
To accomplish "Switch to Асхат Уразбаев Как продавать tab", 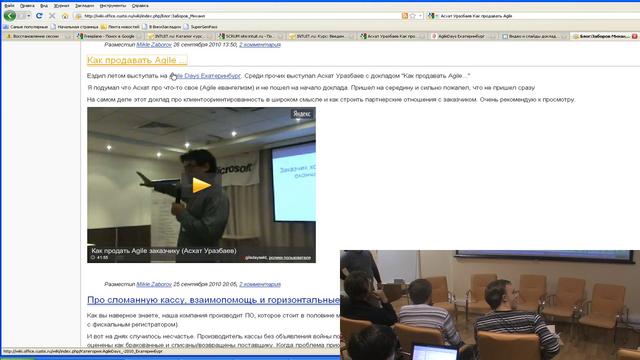I will 391,36.
